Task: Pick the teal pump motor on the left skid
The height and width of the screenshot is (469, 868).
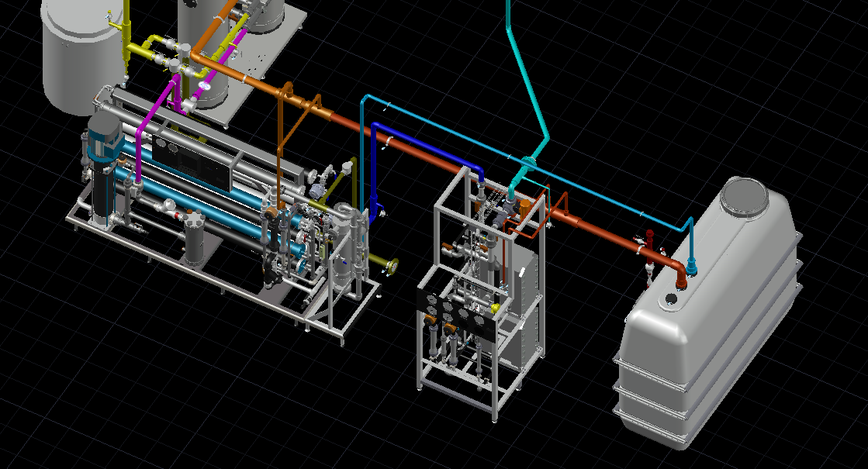Action: coord(105,136)
